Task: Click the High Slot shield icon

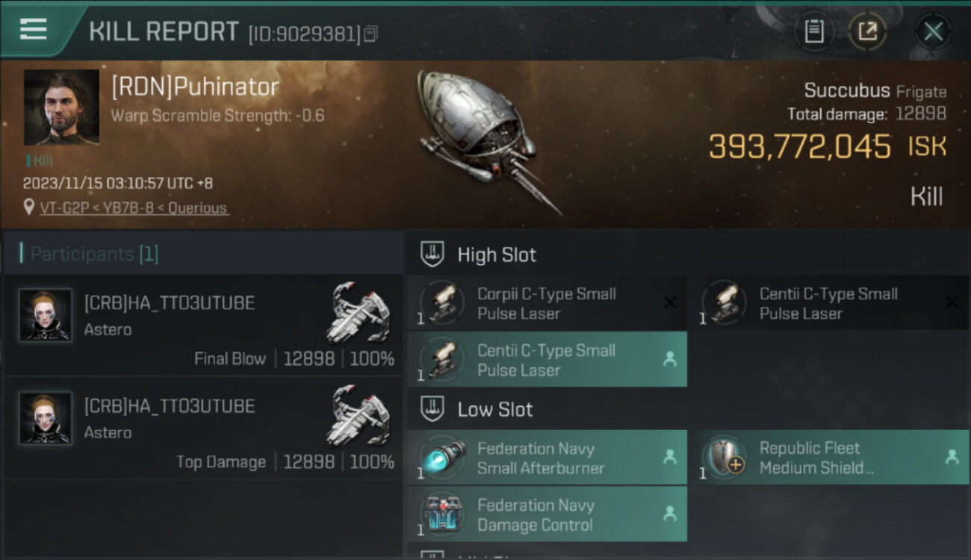Action: 433,254
